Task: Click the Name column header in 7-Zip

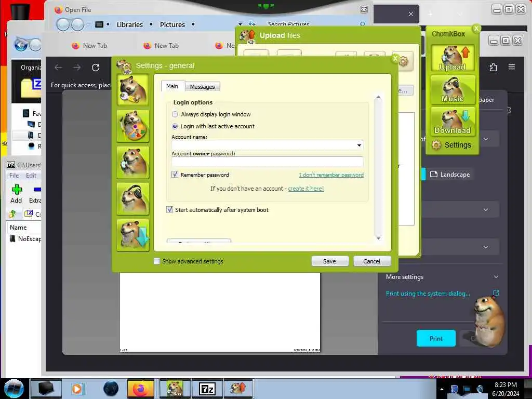Action: (x=18, y=228)
